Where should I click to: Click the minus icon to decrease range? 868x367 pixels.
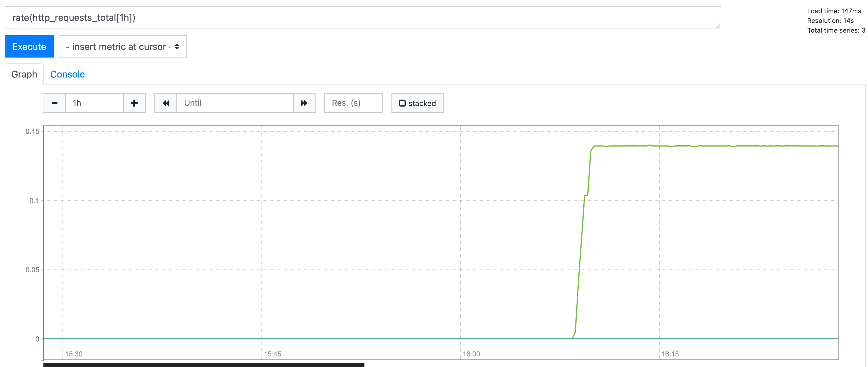(x=54, y=103)
